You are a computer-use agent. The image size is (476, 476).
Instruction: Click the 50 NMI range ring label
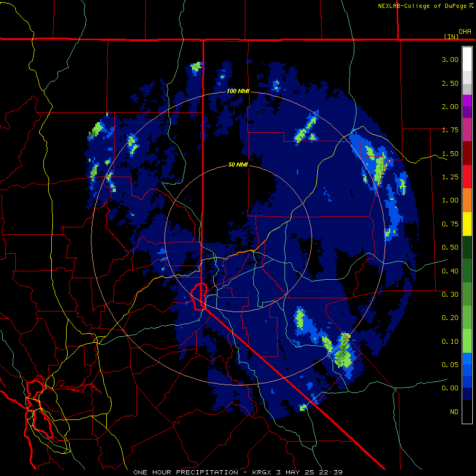(238, 164)
